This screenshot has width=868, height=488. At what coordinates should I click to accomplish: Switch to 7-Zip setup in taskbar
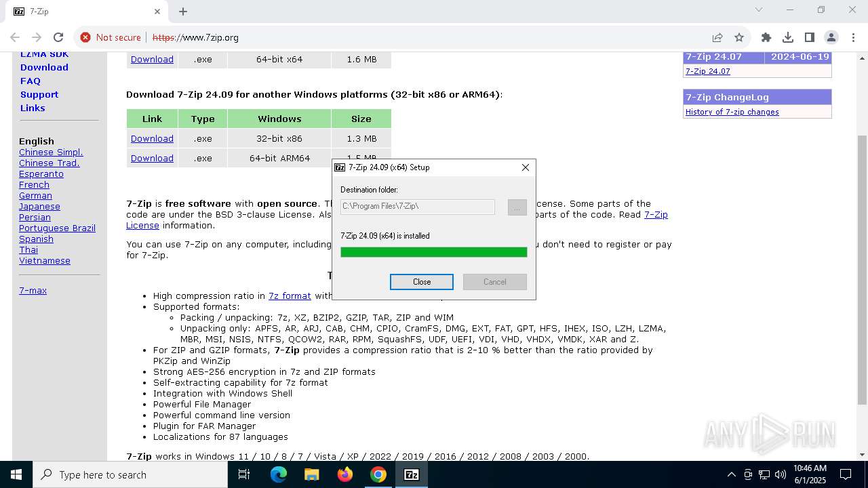click(x=412, y=474)
